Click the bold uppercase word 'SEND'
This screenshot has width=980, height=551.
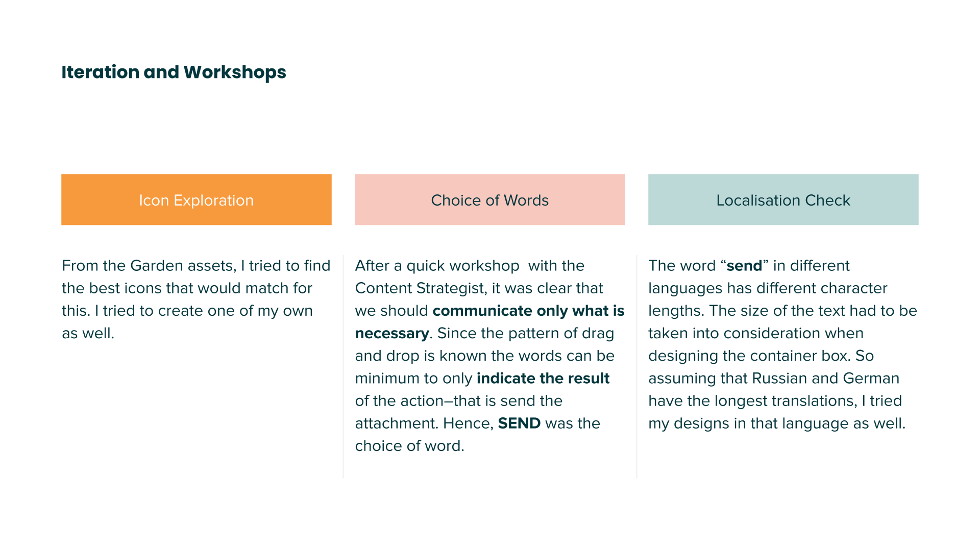(x=519, y=423)
